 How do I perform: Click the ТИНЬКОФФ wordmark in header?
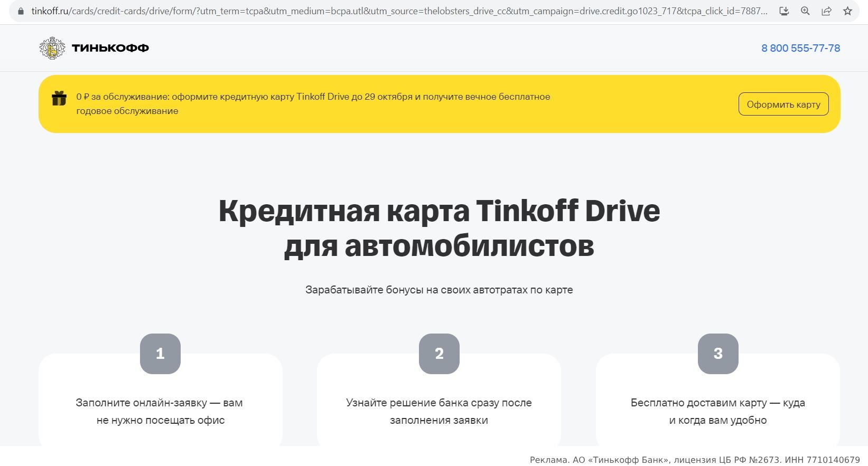[x=110, y=48]
